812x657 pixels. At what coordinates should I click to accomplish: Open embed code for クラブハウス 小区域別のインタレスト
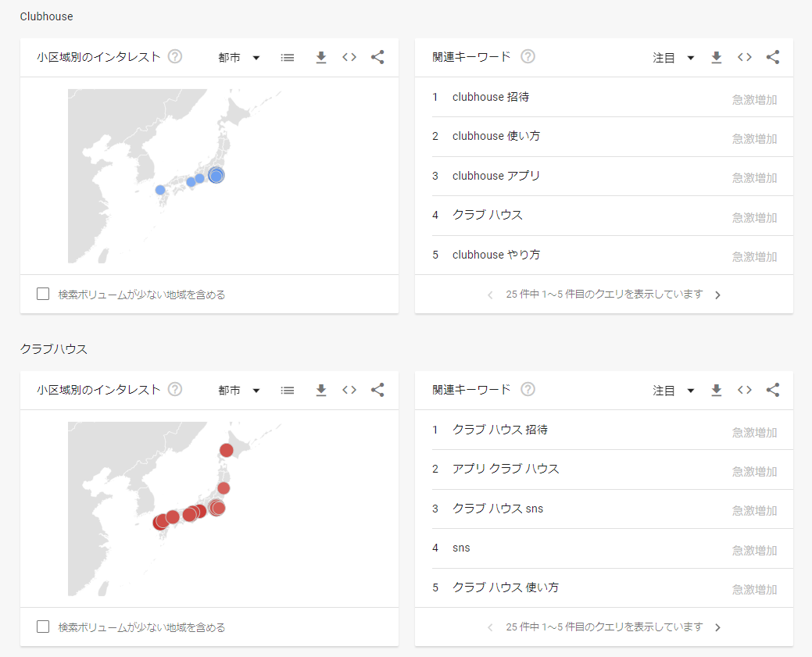coord(349,391)
